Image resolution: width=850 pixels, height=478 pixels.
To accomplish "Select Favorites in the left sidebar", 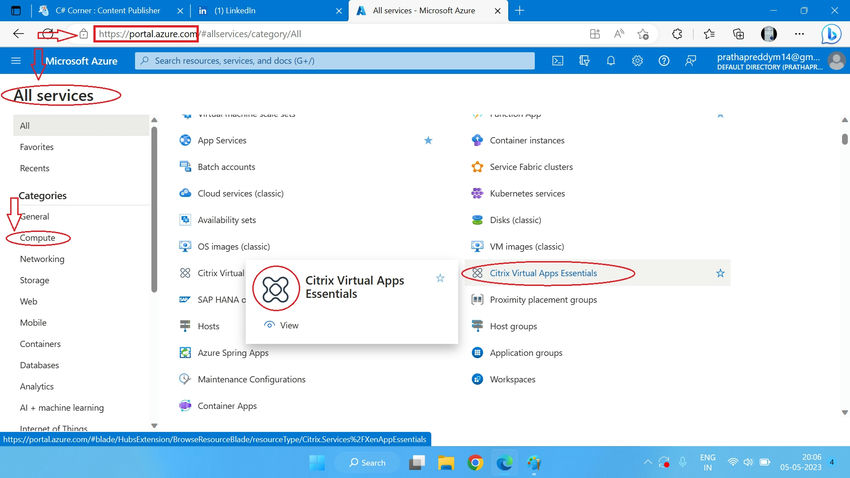I will (x=36, y=147).
